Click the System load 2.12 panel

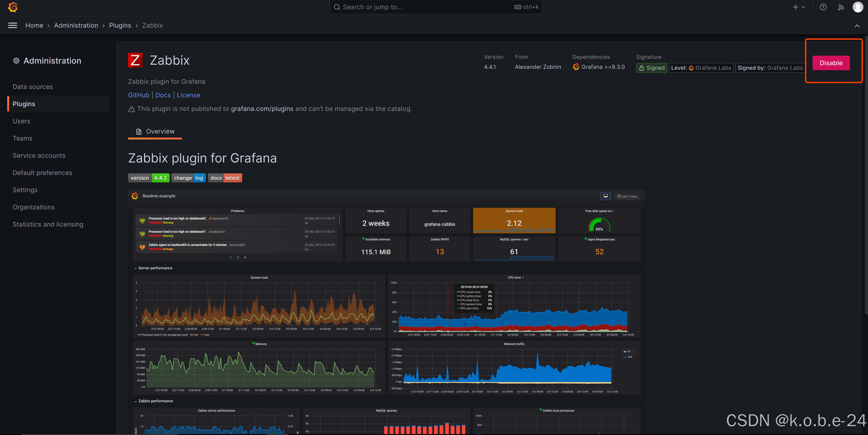514,220
